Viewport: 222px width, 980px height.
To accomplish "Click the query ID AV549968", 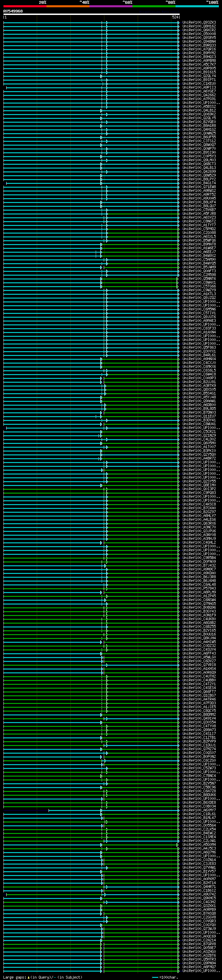I will pos(13,11).
